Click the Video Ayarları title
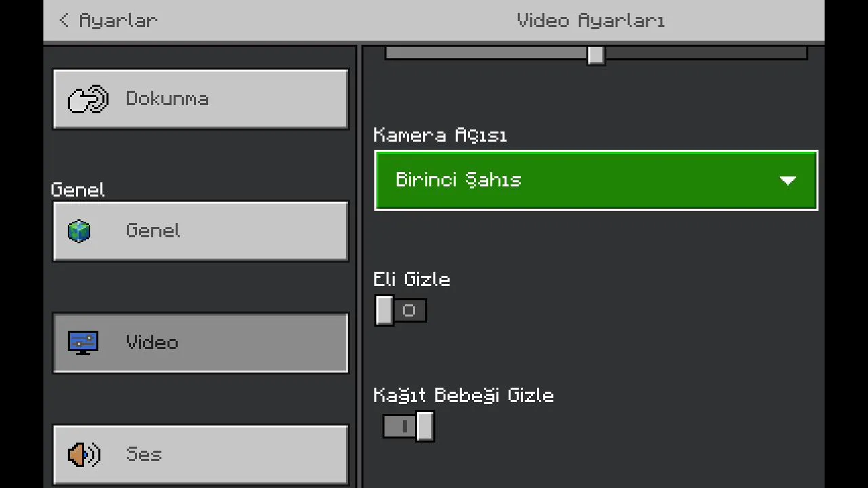This screenshot has height=488, width=868. [x=590, y=20]
